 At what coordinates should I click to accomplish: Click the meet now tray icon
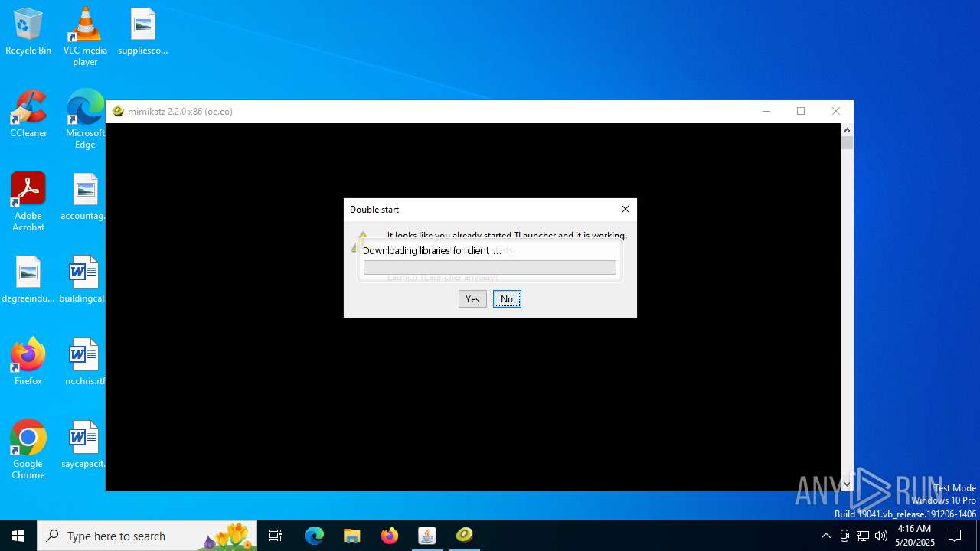point(844,536)
